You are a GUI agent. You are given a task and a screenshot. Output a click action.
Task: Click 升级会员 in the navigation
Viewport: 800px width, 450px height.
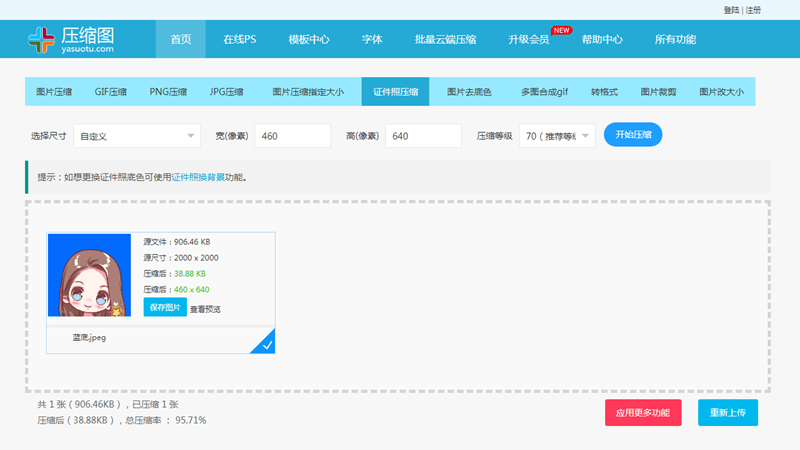(x=529, y=39)
